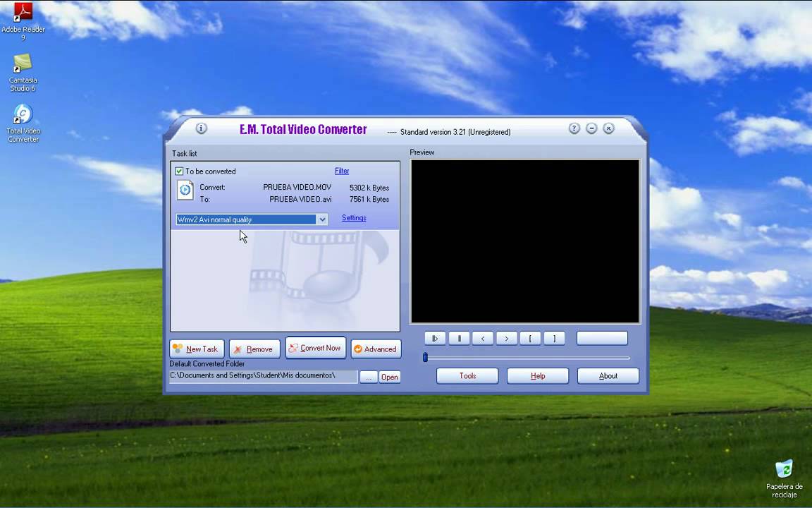The image size is (812, 508).
Task: Click the 7561 k Bytes size value
Action: (x=369, y=199)
